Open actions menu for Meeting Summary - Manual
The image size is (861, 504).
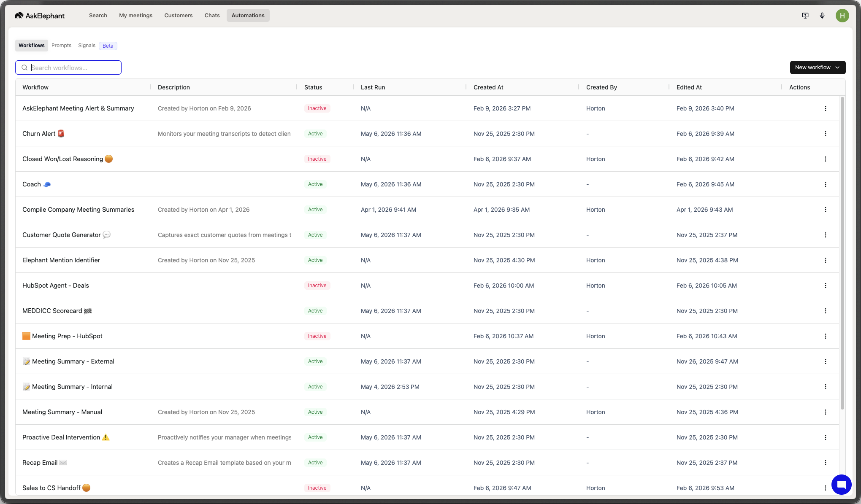point(826,412)
